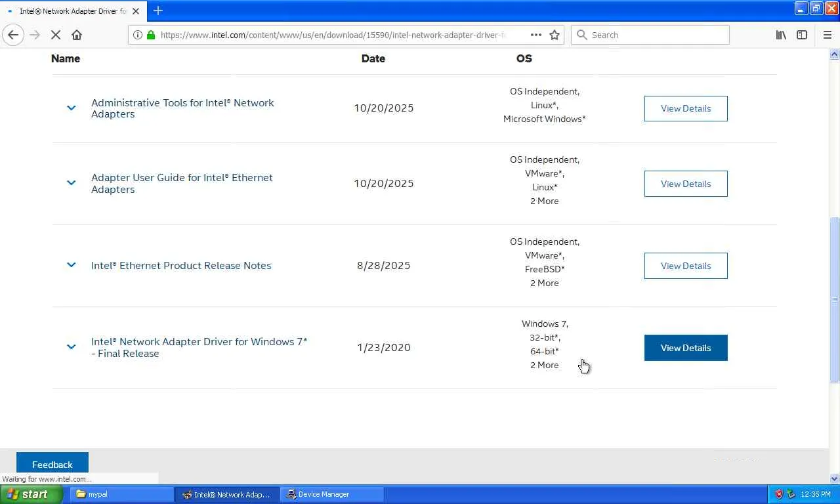The image size is (840, 504).
Task: Go back to the previous page
Action: pyautogui.click(x=13, y=35)
